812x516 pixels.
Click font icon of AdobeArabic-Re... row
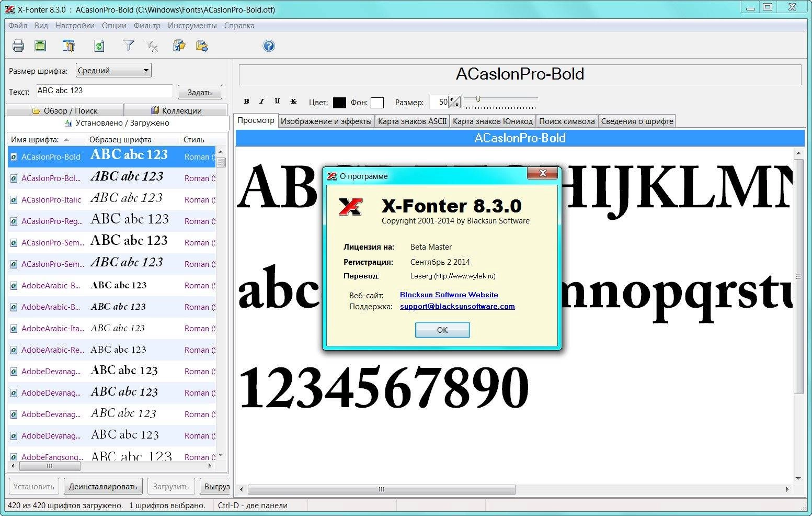coord(14,350)
